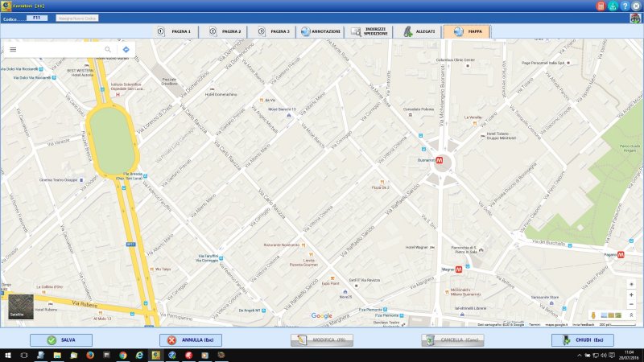Viewport: 644px width, 362px height.
Task: Switch to Satellite view thumbnail
Action: click(x=21, y=306)
